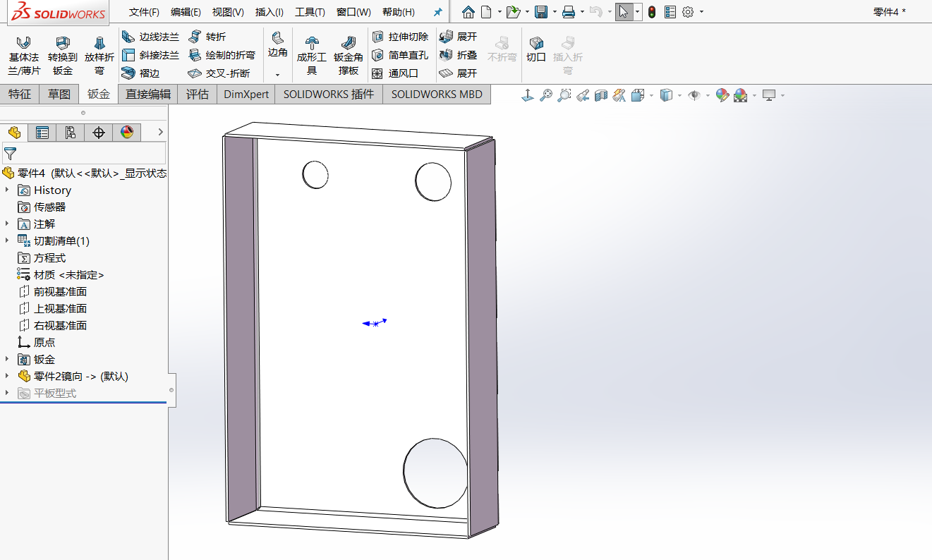
Task: Expand the 钣金 tree node
Action: pos(7,359)
